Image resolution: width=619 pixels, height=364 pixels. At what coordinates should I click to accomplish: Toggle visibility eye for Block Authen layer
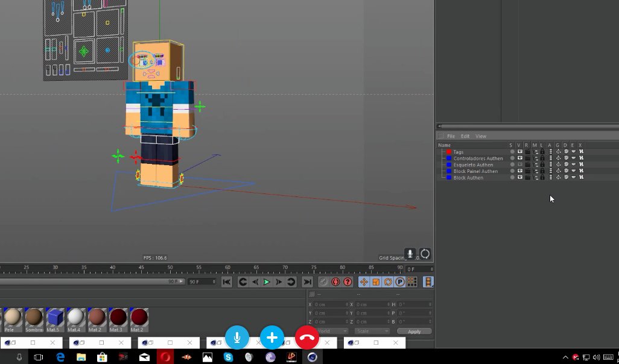click(x=520, y=177)
